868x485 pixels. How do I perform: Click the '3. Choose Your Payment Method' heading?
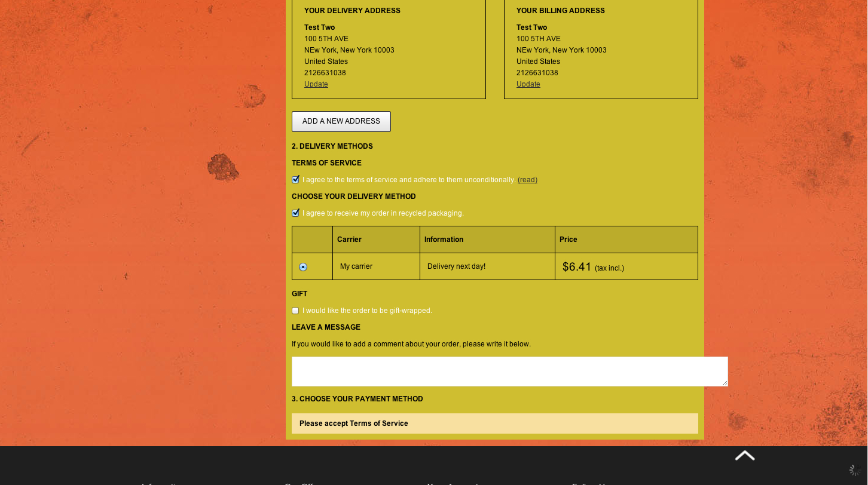(357, 399)
